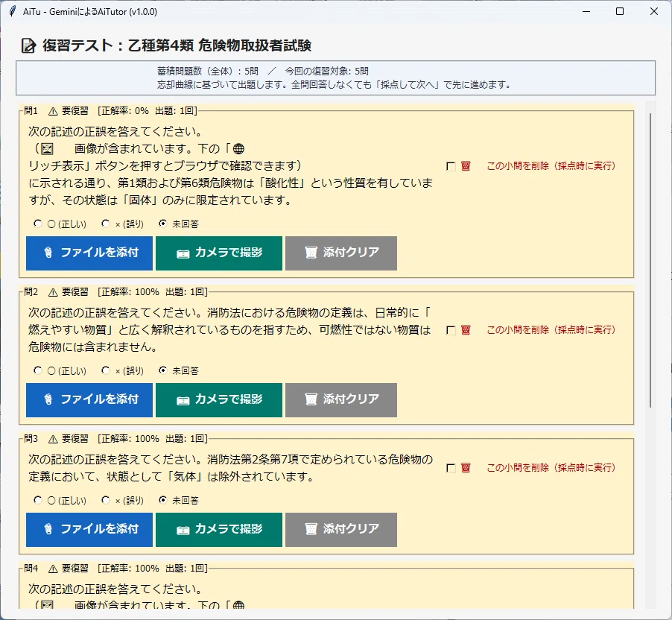Click カメラで撮影 button in 問1
This screenshot has width=672, height=620.
pos(219,253)
